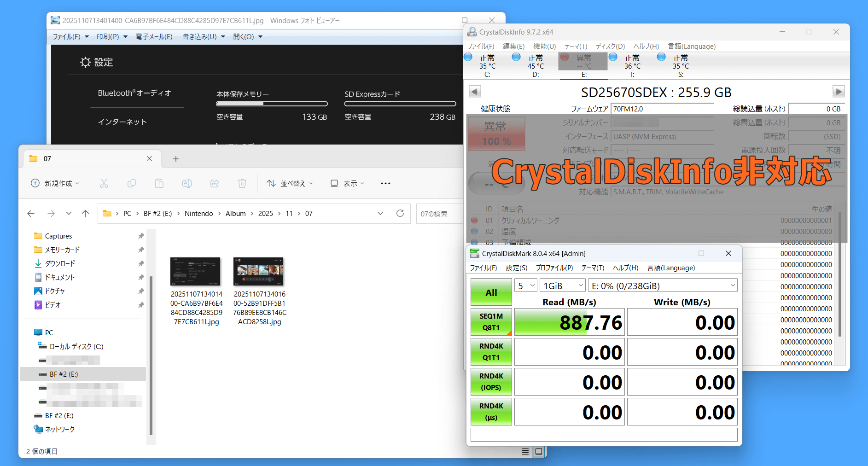The width and height of the screenshot is (868, 466).
Task: Select the first screenshot thumbnail 20251107134014
Action: pos(196,272)
